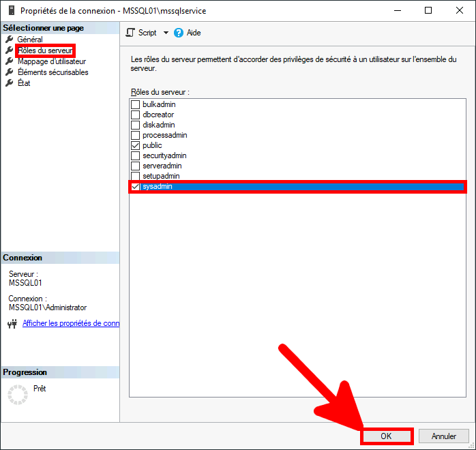Maximize the connection properties window
This screenshot has width=476, height=450.
(x=428, y=10)
